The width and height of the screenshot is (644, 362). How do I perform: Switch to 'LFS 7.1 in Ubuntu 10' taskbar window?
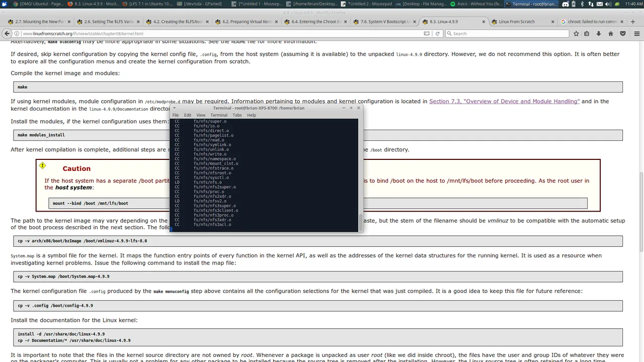click(x=148, y=4)
